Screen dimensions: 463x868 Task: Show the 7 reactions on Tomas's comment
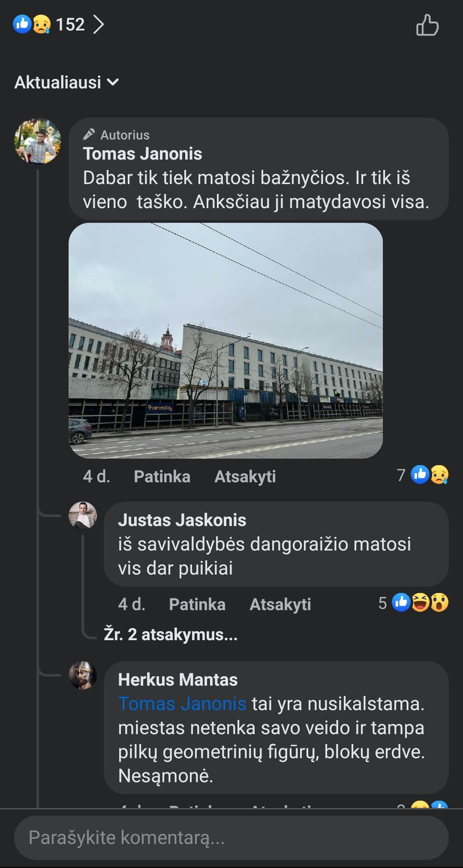[423, 475]
